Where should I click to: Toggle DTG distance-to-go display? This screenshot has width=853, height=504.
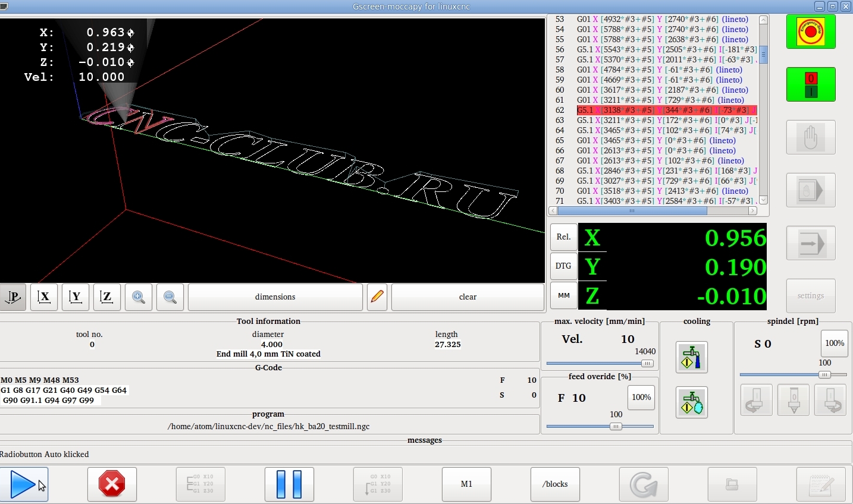point(563,266)
